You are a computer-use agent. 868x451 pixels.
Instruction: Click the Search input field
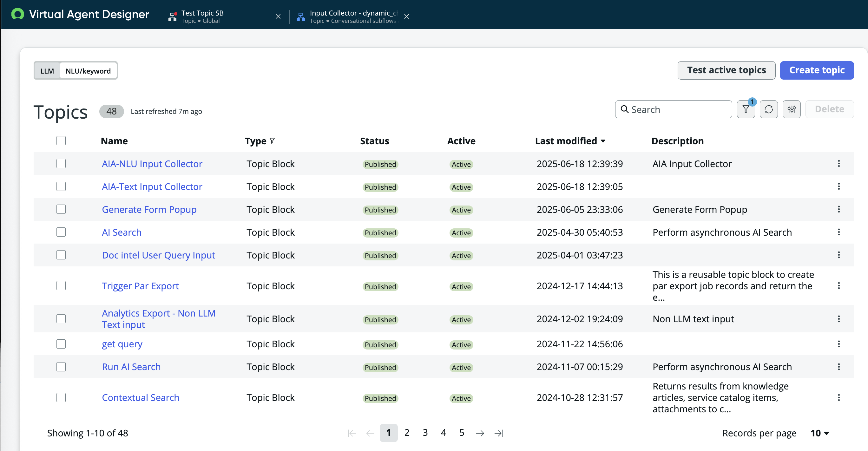coord(673,109)
